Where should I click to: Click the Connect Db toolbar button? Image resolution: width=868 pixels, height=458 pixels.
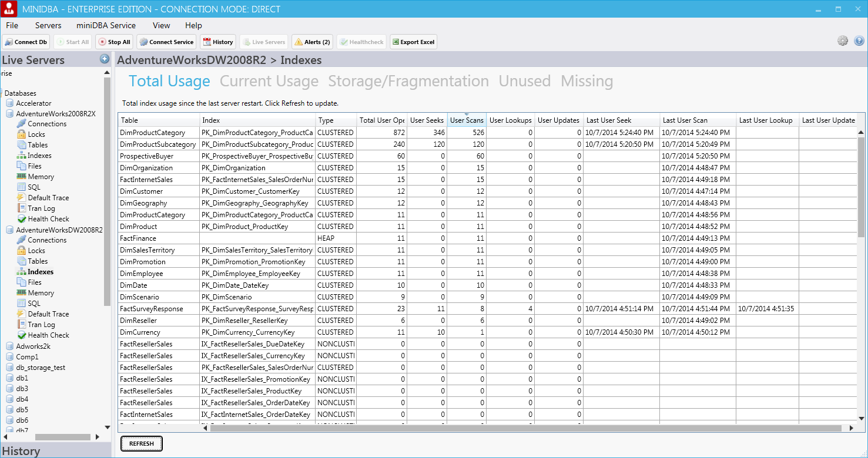pos(26,42)
